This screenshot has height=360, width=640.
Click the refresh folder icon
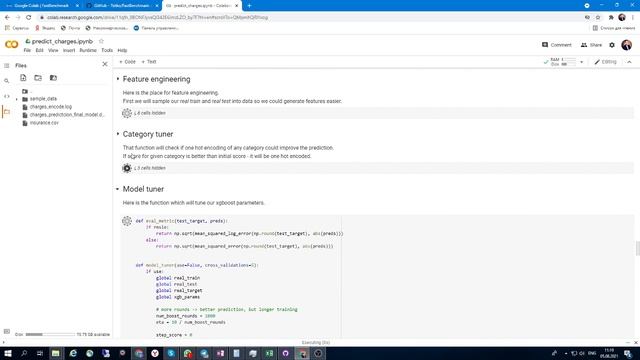point(38,78)
